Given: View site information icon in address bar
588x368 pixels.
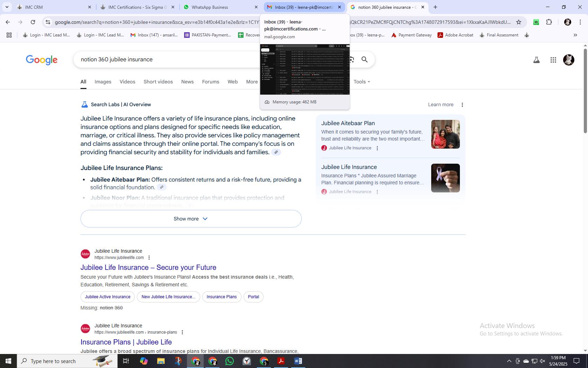Looking at the screenshot, I should pos(48,22).
